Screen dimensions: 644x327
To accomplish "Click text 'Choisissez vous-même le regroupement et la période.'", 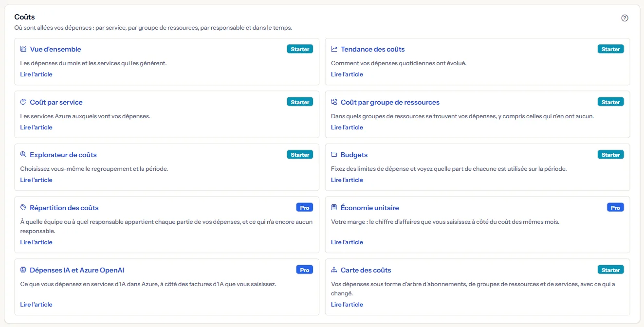I will tap(94, 169).
